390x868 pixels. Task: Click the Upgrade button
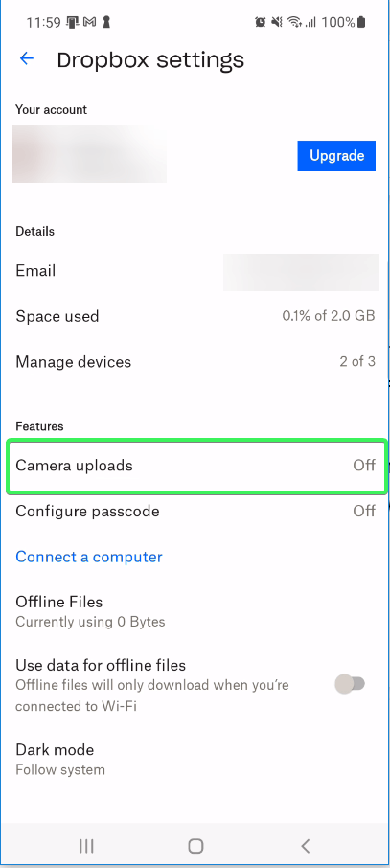click(336, 155)
